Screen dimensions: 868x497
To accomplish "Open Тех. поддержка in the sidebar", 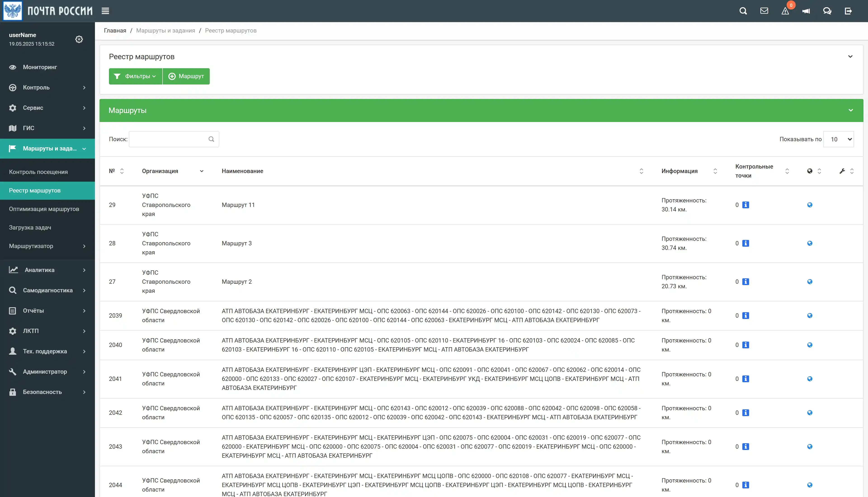I will pyautogui.click(x=47, y=351).
